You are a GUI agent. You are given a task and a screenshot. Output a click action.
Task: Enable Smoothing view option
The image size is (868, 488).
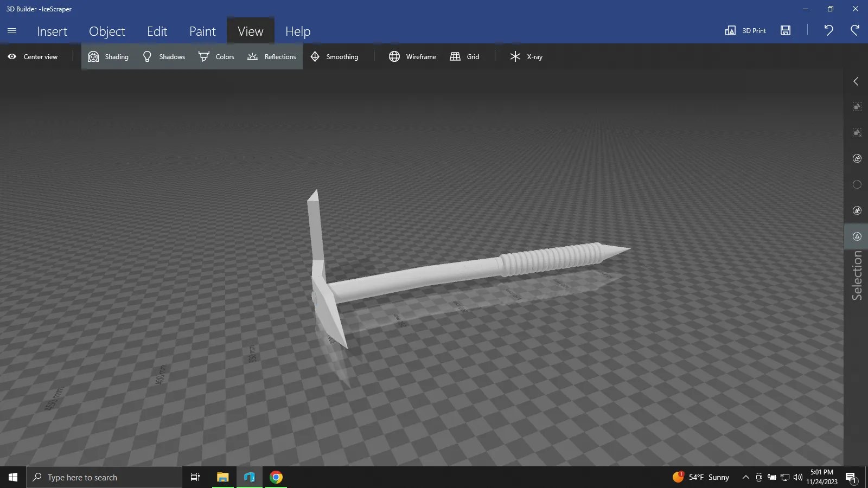(334, 56)
